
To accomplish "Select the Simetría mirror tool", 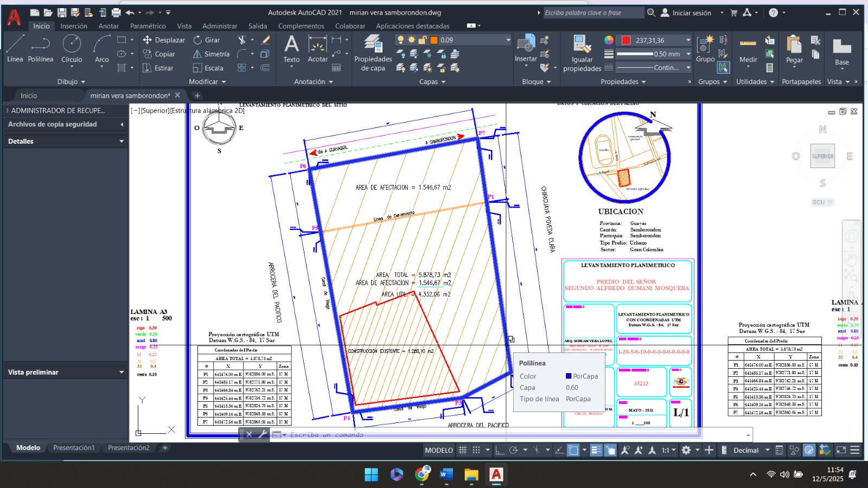I will [211, 54].
